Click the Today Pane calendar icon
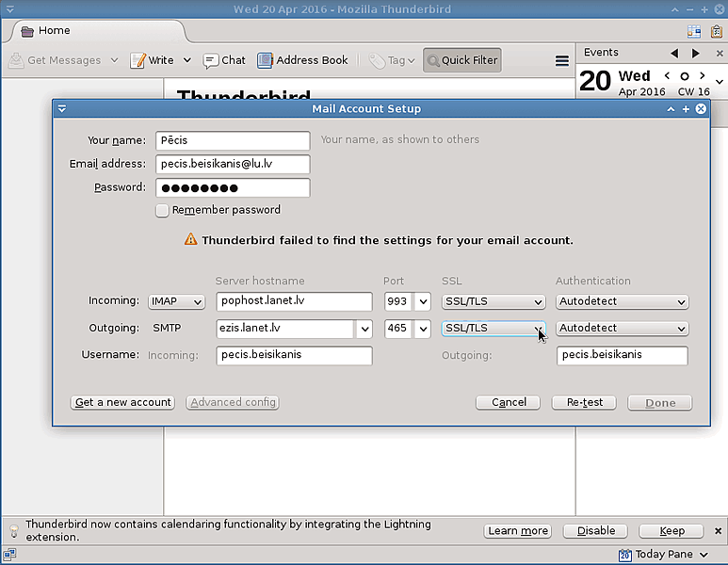The height and width of the screenshot is (565, 728). (625, 555)
